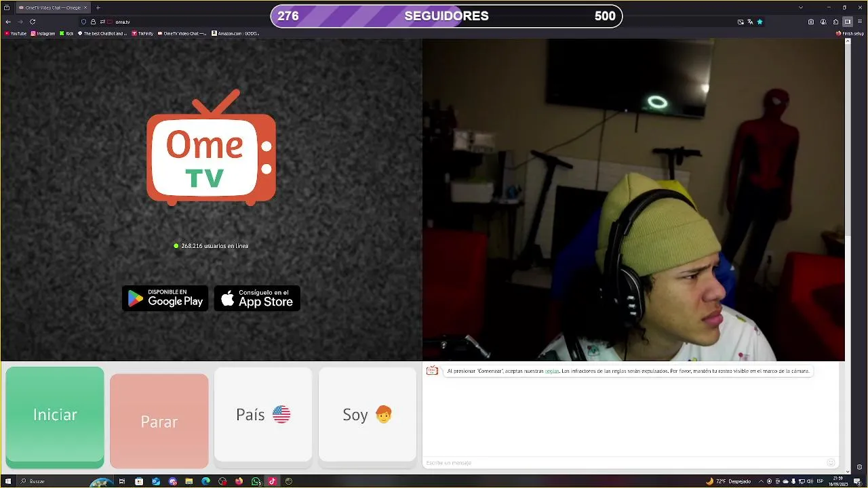This screenshot has height=488, width=868.
Task: Take a screenshot with camera icon
Action: tap(811, 22)
